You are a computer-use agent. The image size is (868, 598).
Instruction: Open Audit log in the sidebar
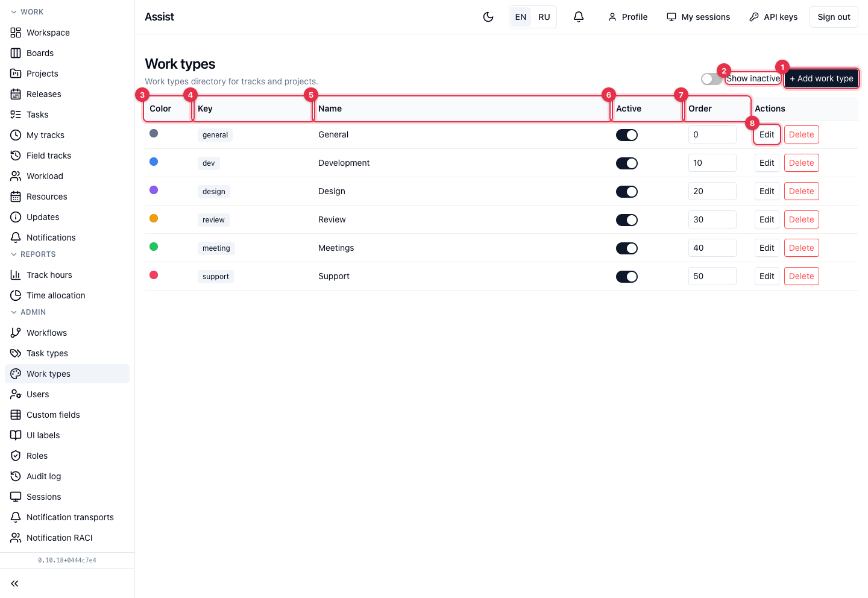67,476
